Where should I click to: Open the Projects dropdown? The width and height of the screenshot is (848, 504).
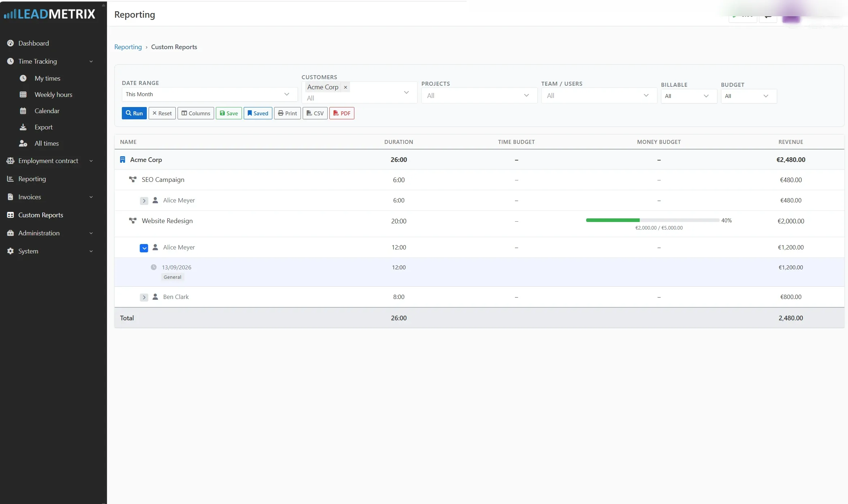point(479,95)
